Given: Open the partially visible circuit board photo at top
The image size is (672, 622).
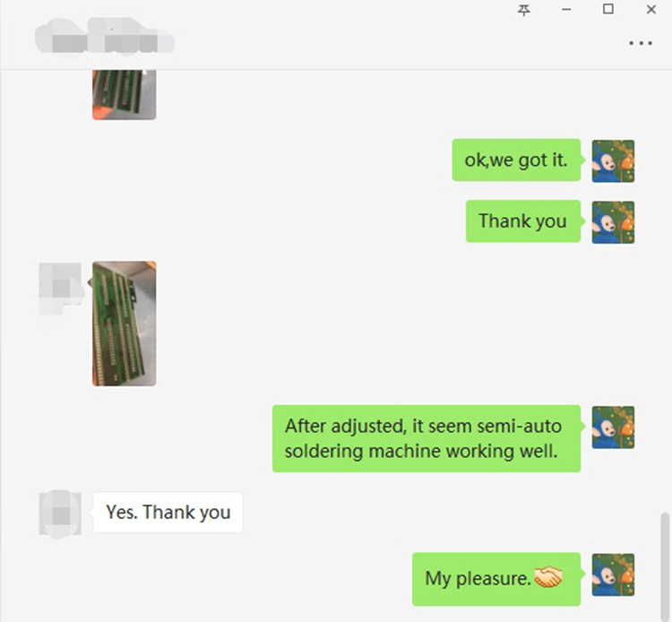Looking at the screenshot, I should point(125,95).
